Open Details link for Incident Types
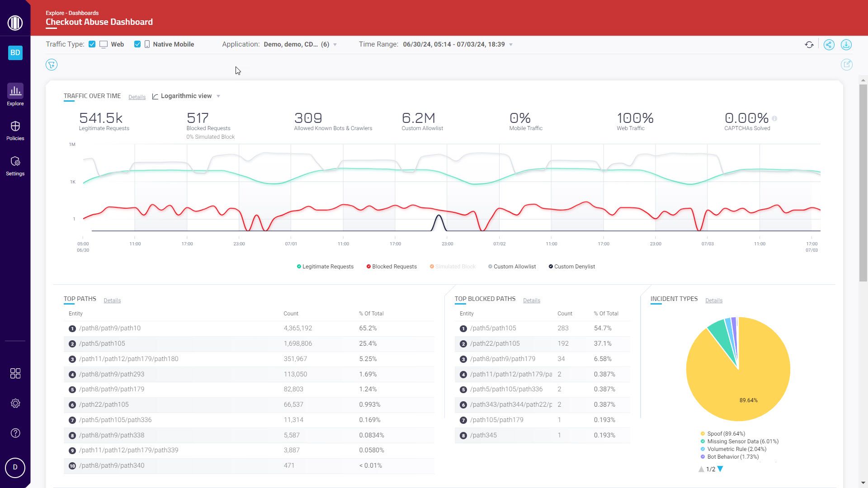The height and width of the screenshot is (488, 868). pyautogui.click(x=713, y=300)
